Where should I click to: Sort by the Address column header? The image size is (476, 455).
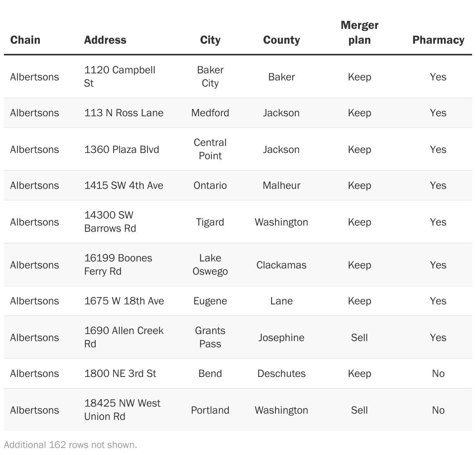(x=105, y=40)
